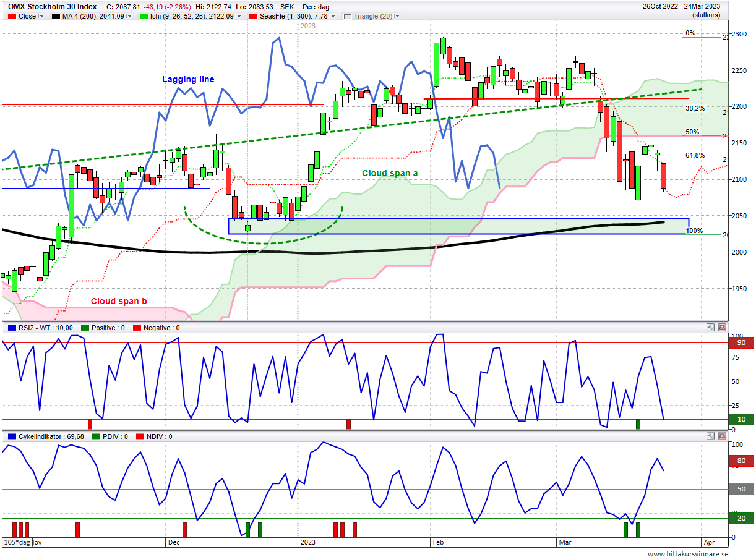The image size is (756, 557).
Task: Expand the Triangle (20) dropdown arrow
Action: [397, 17]
